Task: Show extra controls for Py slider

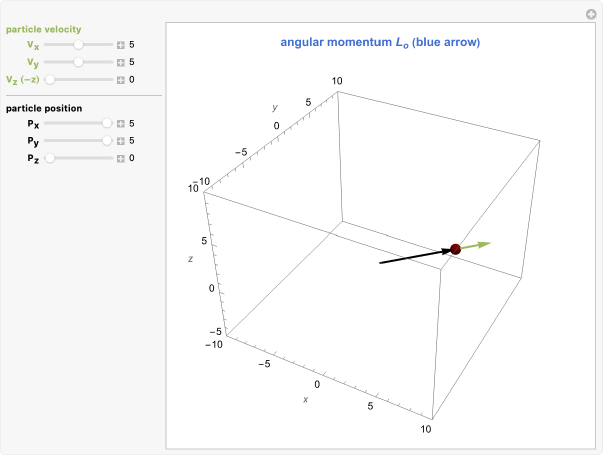Action: coord(121,141)
